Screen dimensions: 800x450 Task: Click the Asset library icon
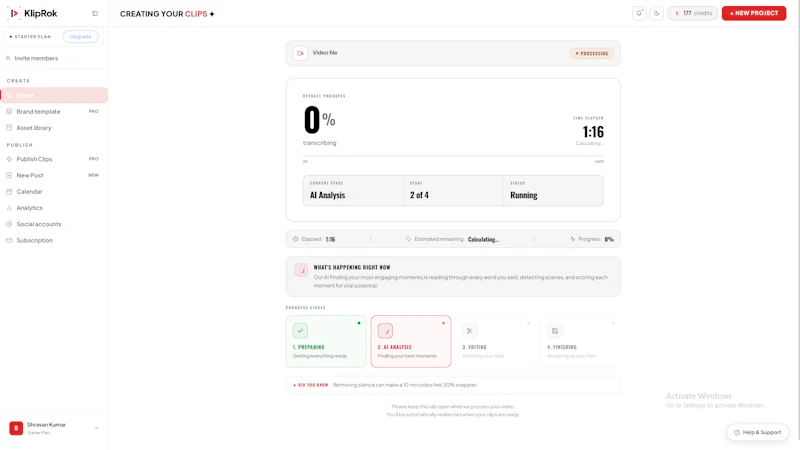pos(9,128)
